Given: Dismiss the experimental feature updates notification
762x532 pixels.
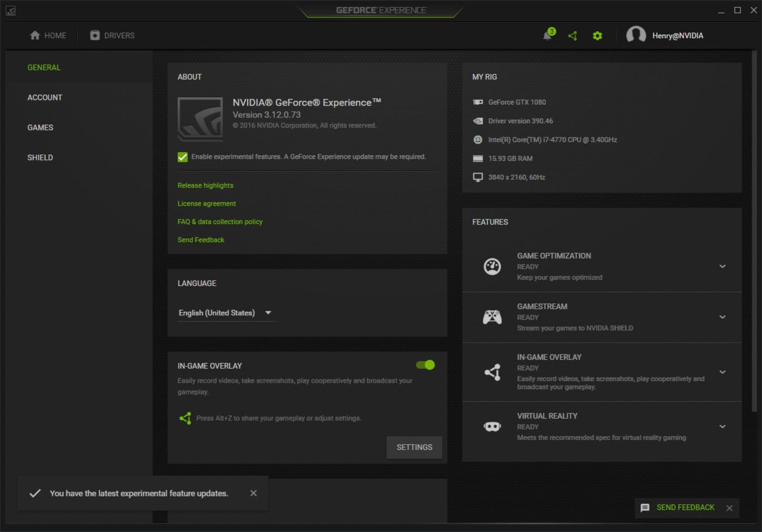Looking at the screenshot, I should [253, 493].
